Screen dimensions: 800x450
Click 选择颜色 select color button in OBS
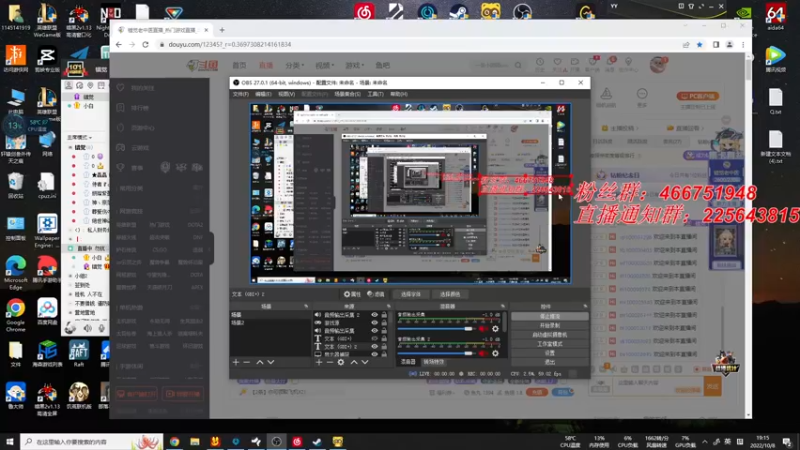449,294
